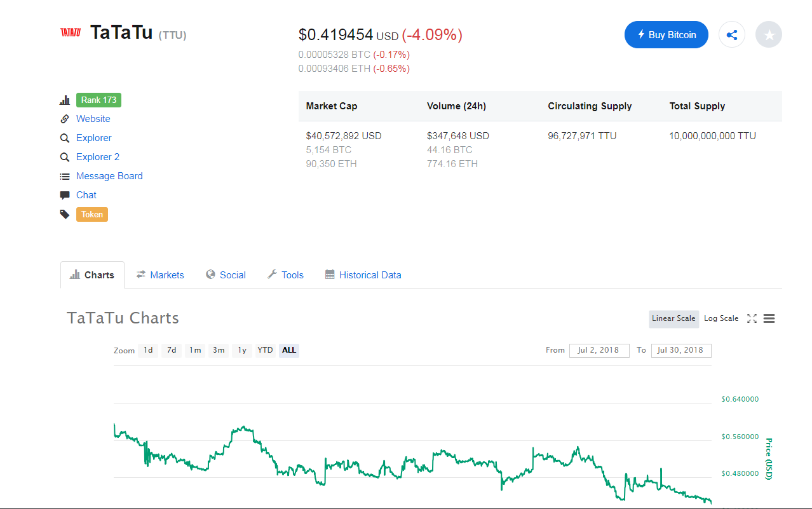
Task: Set chart zoom to 3m
Action: pyautogui.click(x=219, y=350)
